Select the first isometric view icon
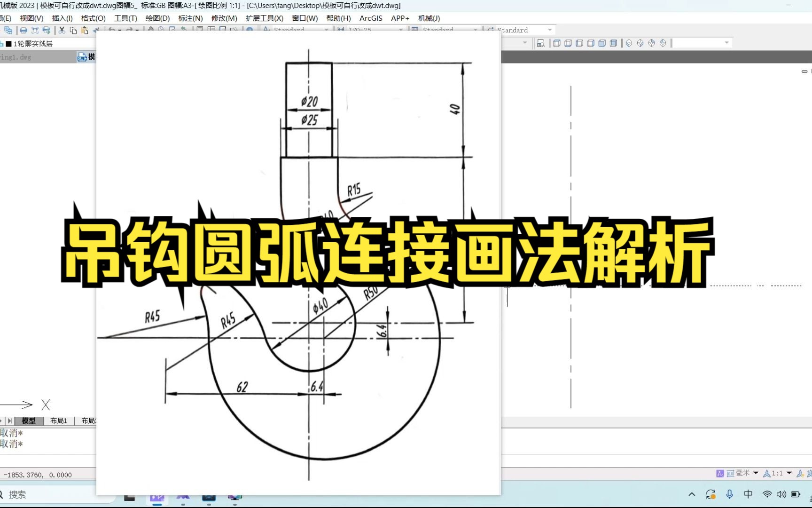This screenshot has width=812, height=508. (x=629, y=43)
